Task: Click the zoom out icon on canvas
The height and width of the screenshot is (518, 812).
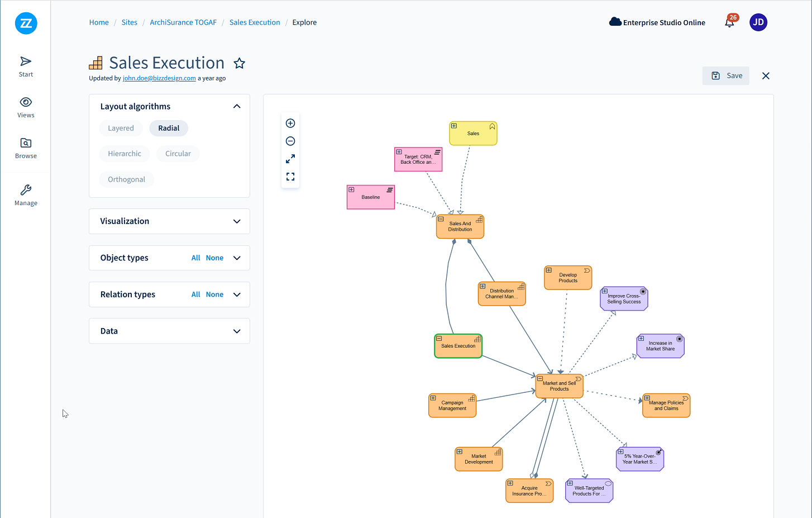Action: click(290, 141)
